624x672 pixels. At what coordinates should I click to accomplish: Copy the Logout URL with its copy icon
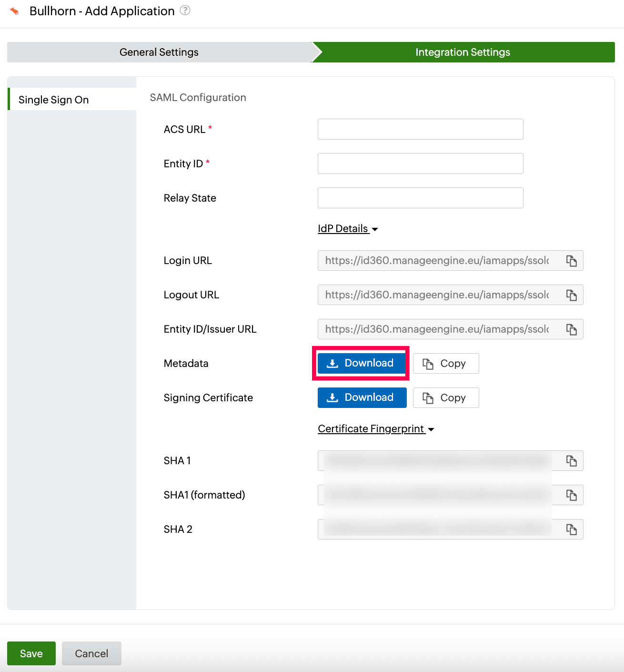(571, 295)
